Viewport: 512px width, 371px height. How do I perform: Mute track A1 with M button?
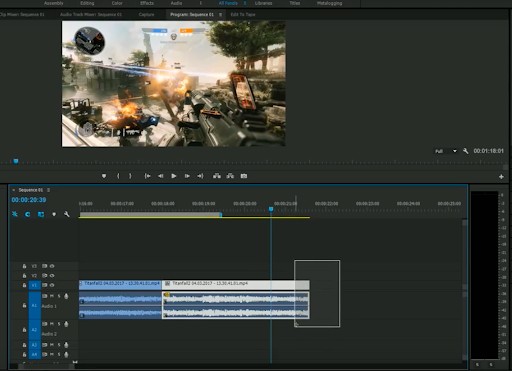[x=52, y=296]
